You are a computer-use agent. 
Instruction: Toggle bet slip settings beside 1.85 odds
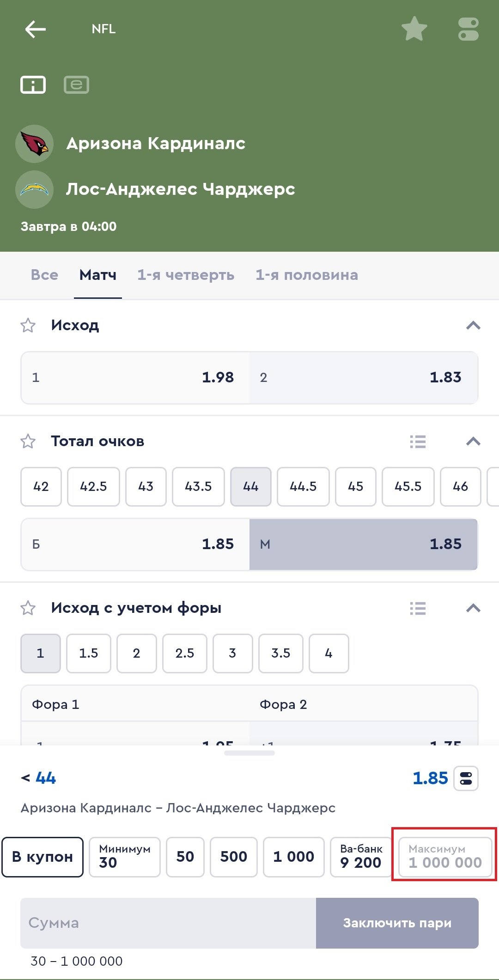pos(466,779)
